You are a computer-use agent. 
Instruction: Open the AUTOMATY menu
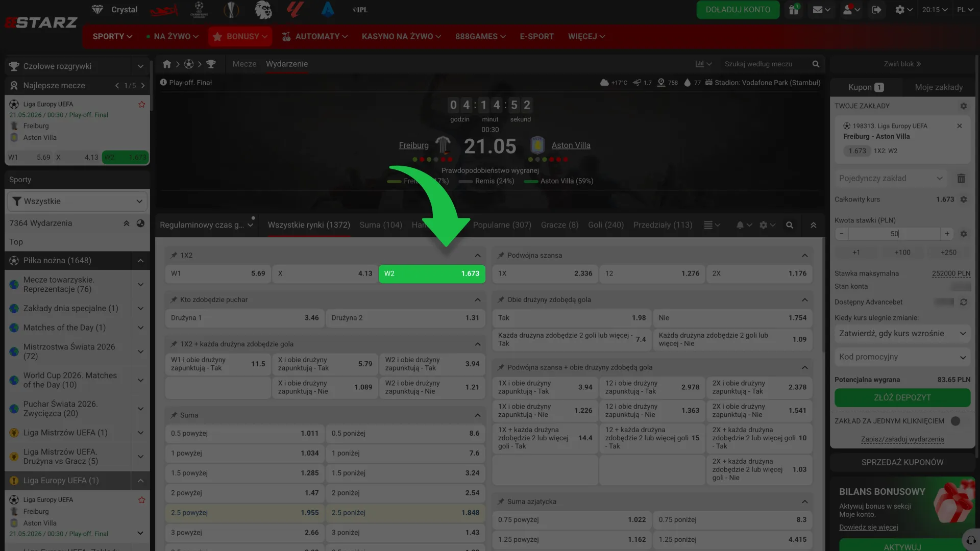click(x=315, y=37)
